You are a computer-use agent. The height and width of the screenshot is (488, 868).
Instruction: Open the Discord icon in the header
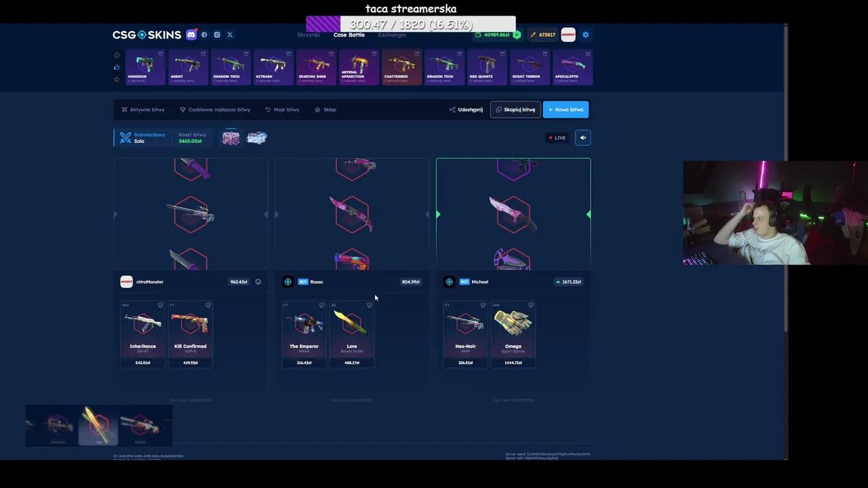point(191,35)
